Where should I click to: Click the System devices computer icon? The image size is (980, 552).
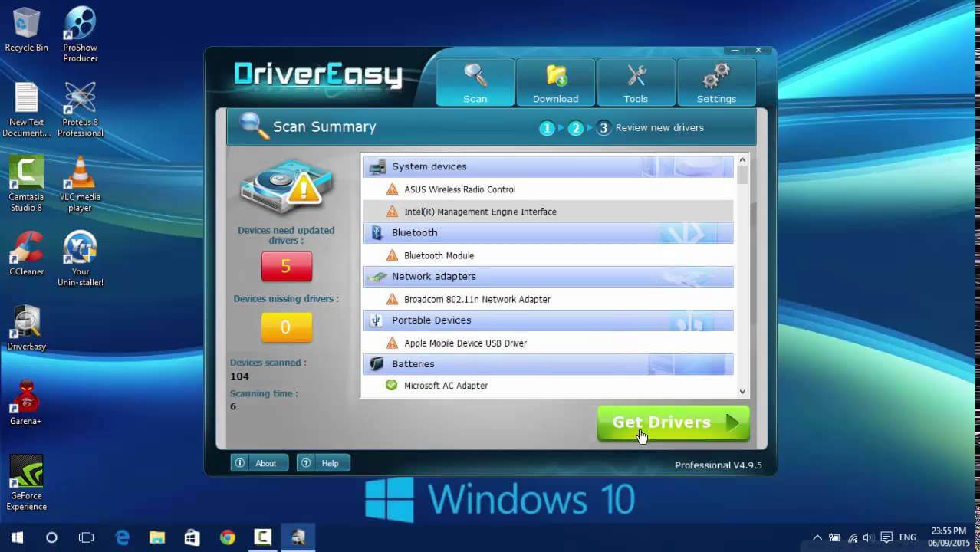tap(377, 166)
